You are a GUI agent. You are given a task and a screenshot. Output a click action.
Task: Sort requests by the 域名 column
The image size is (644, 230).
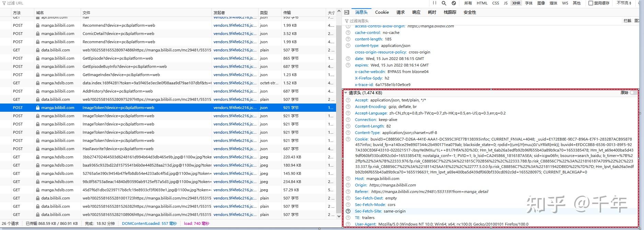[58, 13]
